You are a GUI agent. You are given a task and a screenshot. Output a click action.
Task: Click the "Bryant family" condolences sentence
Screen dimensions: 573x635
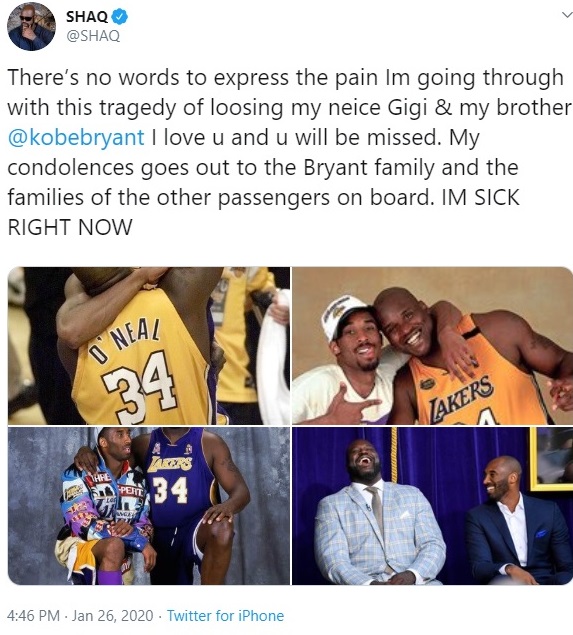(263, 182)
